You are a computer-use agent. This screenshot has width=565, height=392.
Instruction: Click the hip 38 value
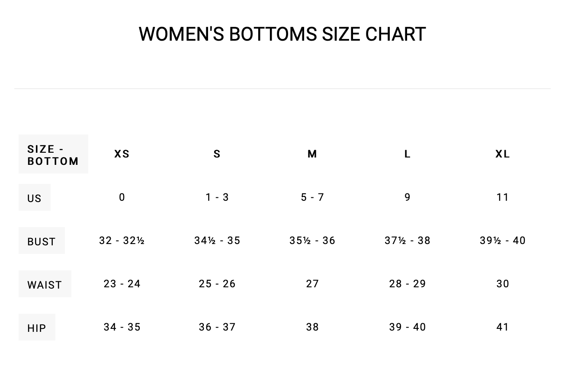312,327
